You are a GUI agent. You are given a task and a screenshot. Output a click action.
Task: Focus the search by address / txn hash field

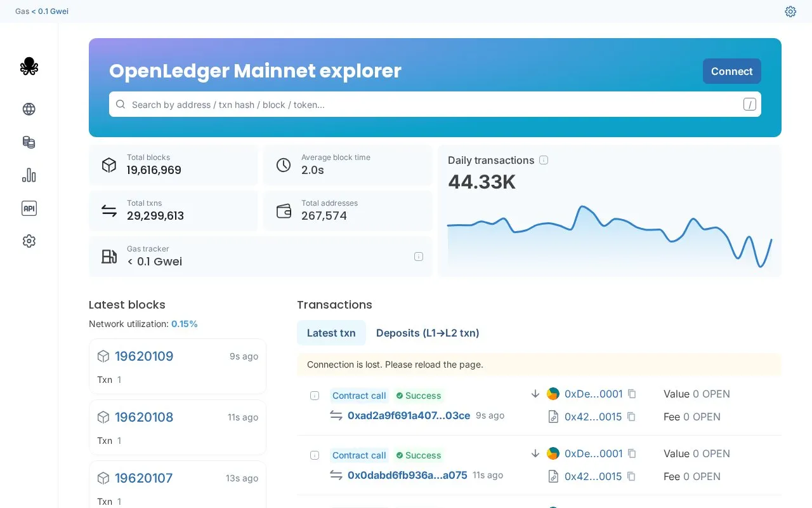(435, 104)
